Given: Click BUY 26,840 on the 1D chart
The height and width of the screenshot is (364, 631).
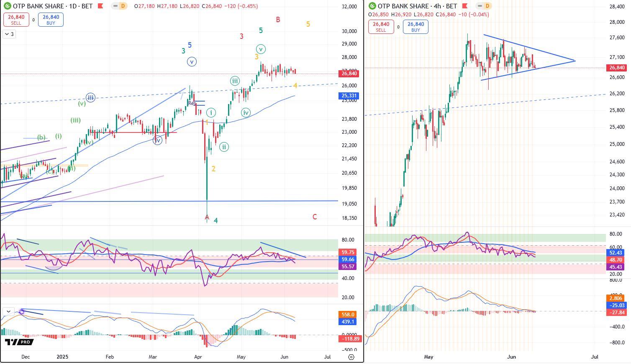Looking at the screenshot, I should pyautogui.click(x=51, y=20).
